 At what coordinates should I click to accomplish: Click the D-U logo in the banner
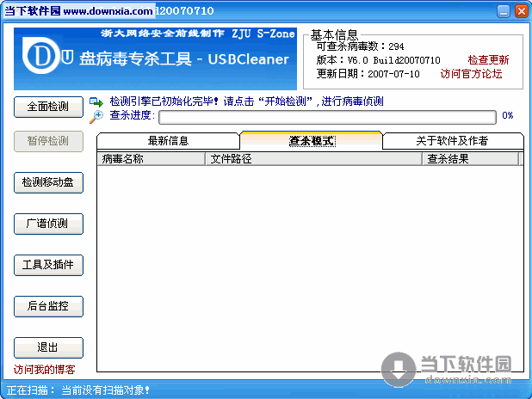(x=47, y=57)
